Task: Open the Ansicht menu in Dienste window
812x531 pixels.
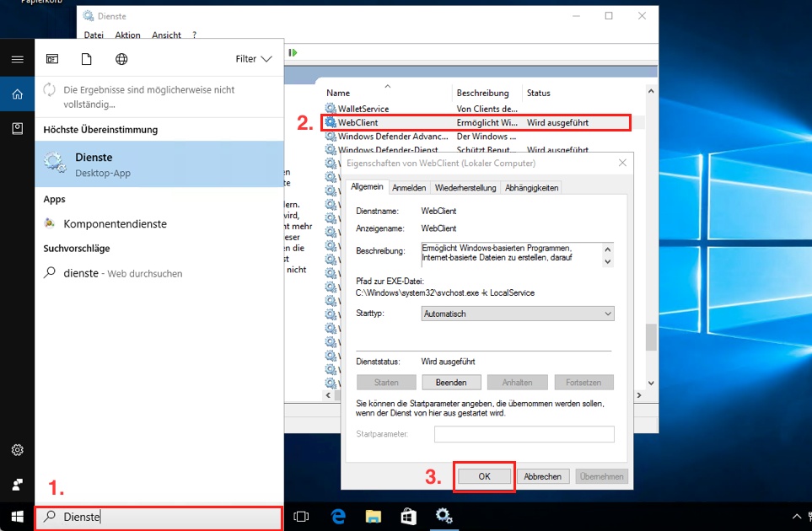Action: 166,35
